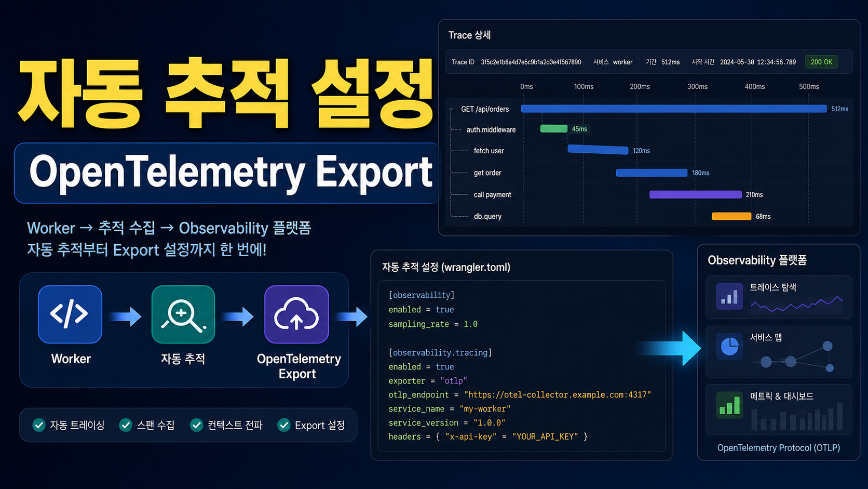
Task: Click the 시작 시간 2024-05-30 12:34:56.789 timestamp
Action: (743, 62)
